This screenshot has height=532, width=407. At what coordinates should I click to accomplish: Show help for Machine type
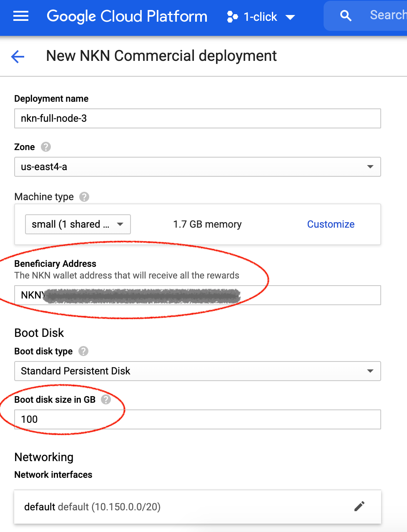click(84, 197)
